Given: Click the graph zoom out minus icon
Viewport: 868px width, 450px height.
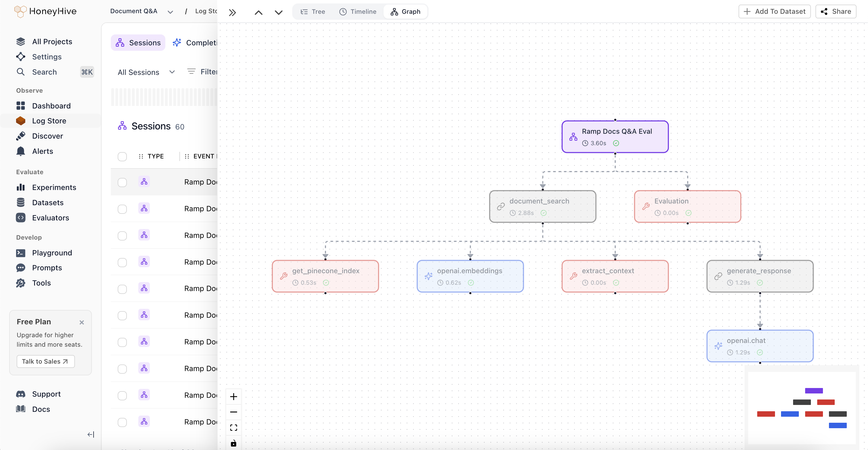Looking at the screenshot, I should [x=234, y=412].
